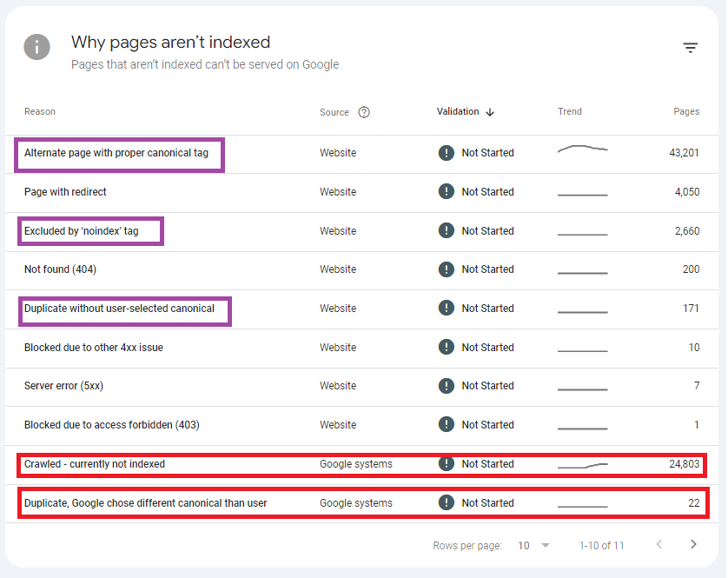Viewport: 728px width, 578px height.
Task: Click the 171 pages value
Action: coord(691,309)
